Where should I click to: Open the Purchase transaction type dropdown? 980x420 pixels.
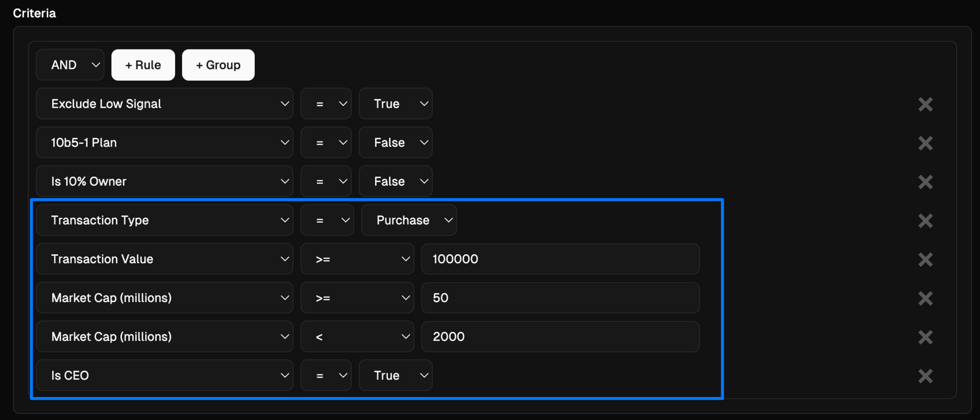409,220
